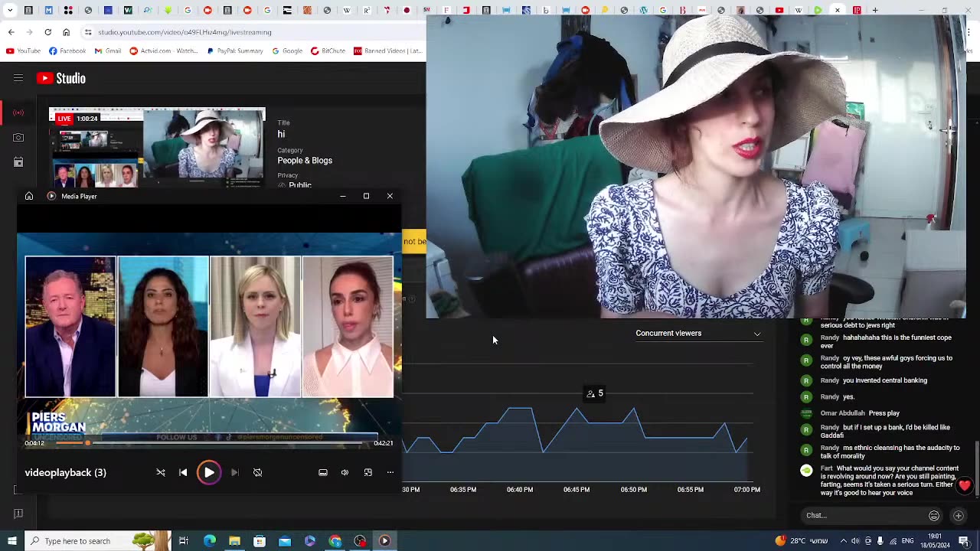
Task: Switch to Chrome on taskbar
Action: point(335,541)
